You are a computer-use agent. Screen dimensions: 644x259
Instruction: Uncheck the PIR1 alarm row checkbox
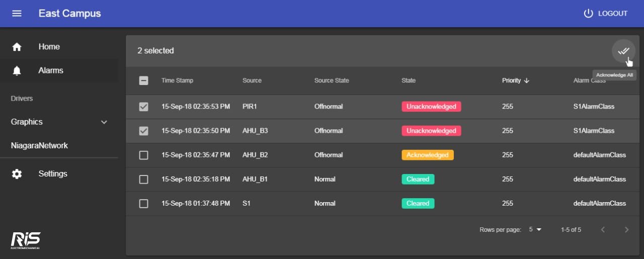pyautogui.click(x=143, y=107)
